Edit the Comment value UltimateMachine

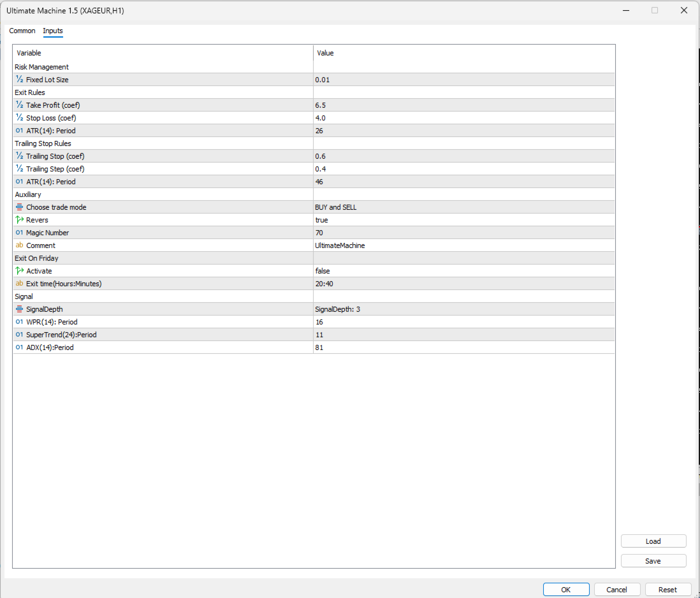click(x=464, y=245)
